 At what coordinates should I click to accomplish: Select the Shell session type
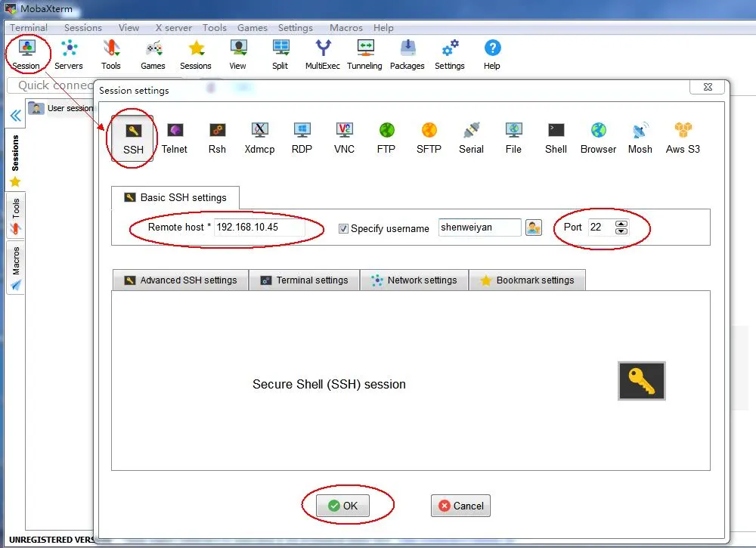[x=556, y=138]
